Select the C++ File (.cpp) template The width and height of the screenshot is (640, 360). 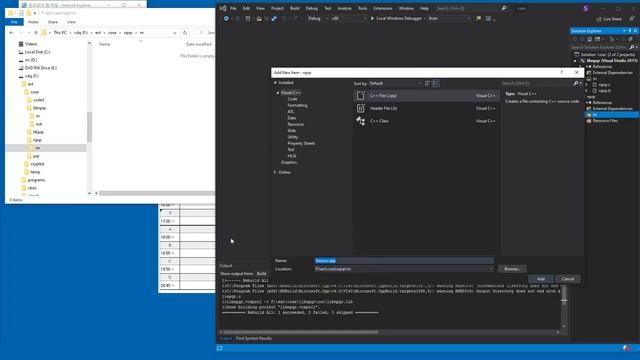tap(426, 96)
